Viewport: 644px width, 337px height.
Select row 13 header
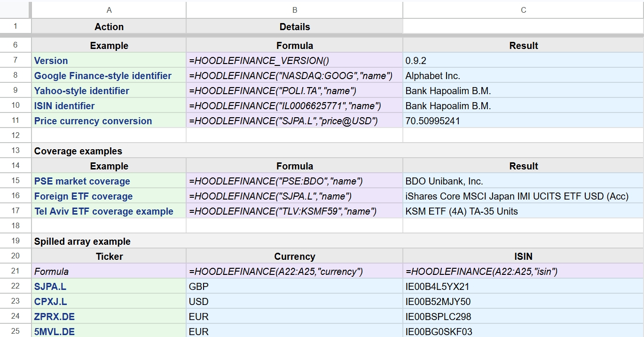(16, 150)
